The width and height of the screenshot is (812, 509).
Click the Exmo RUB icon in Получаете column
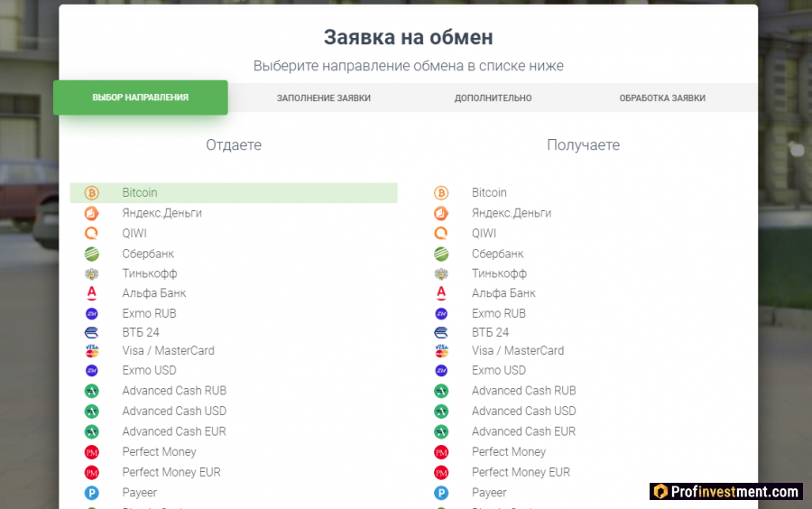click(441, 313)
